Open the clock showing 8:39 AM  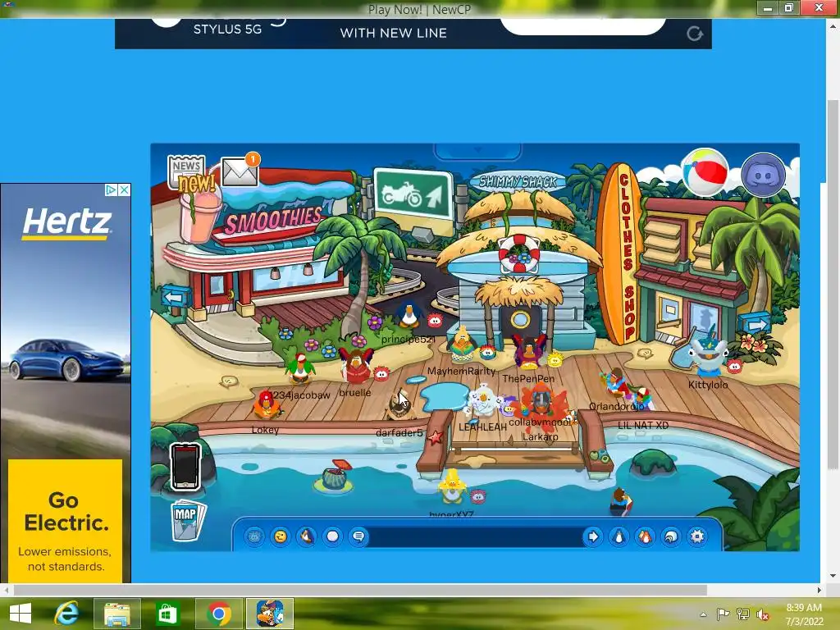tap(804, 614)
